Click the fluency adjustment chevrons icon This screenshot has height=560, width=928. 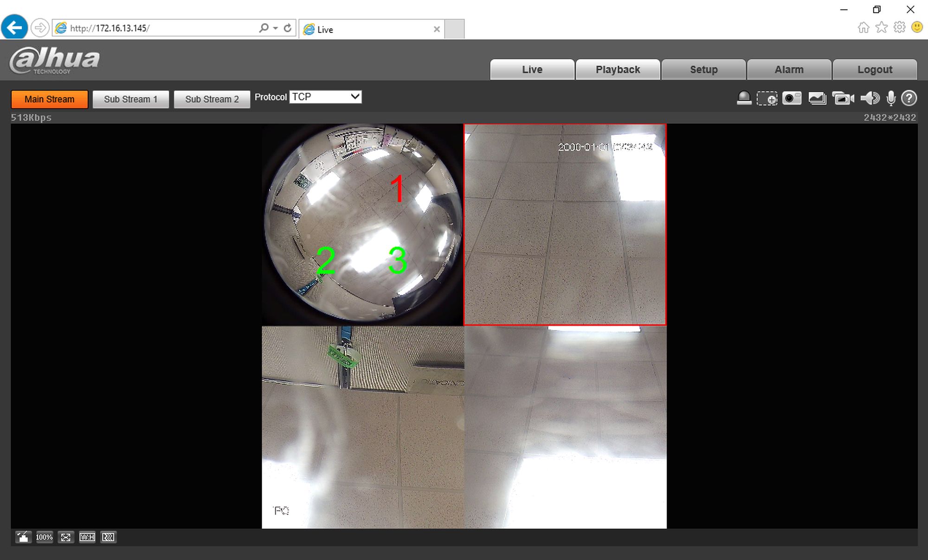pyautogui.click(x=108, y=537)
